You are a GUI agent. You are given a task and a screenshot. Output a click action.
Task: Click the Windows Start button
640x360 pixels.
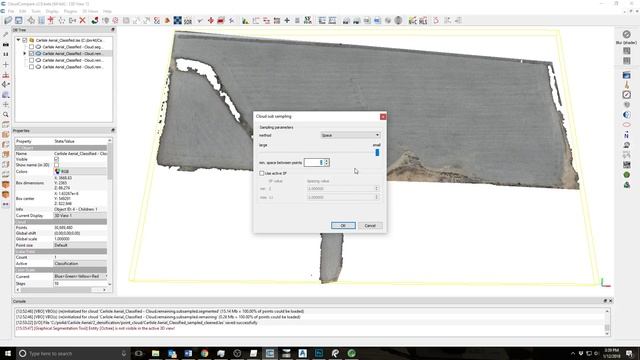click(x=8, y=353)
